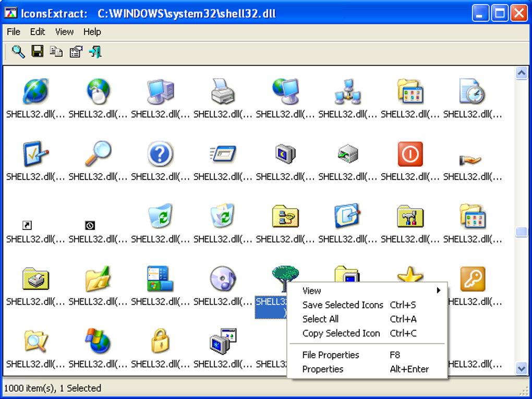Screen dimensions: 532x399
Task: Select the globe with mouse icon
Action: tap(98, 91)
